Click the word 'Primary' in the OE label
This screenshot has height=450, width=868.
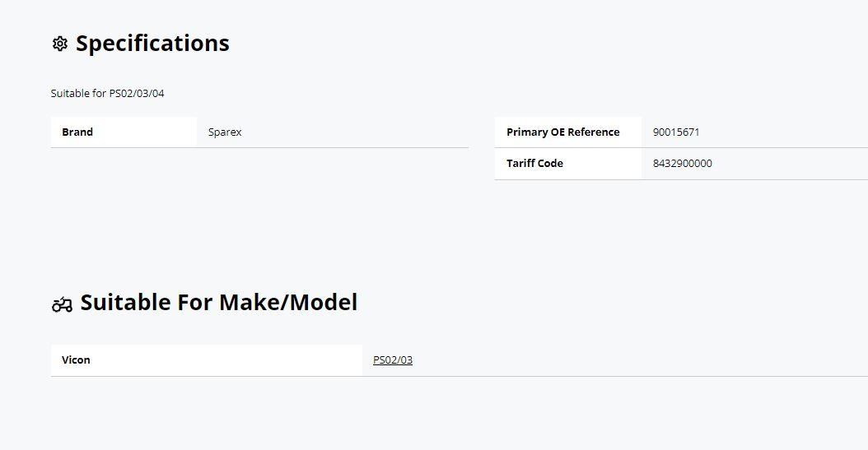[527, 132]
